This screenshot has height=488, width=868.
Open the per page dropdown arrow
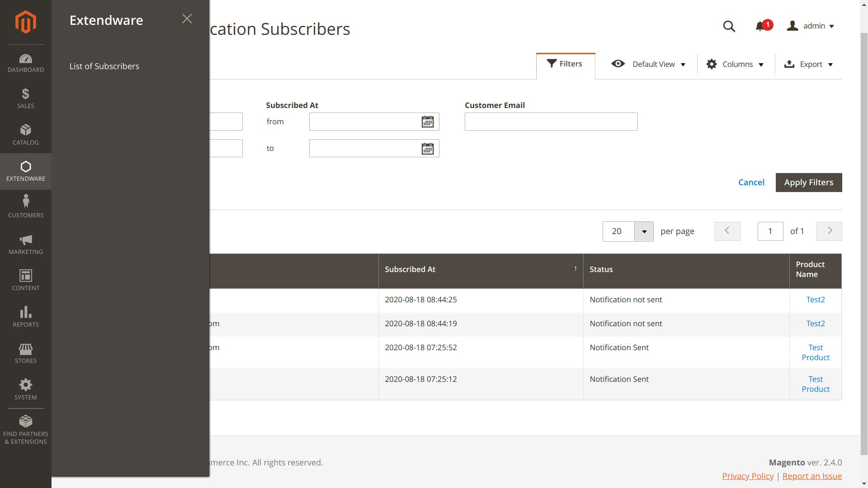pyautogui.click(x=644, y=231)
